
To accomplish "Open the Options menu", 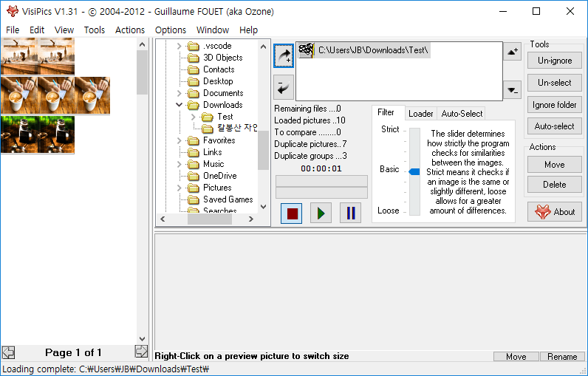I will (x=170, y=30).
